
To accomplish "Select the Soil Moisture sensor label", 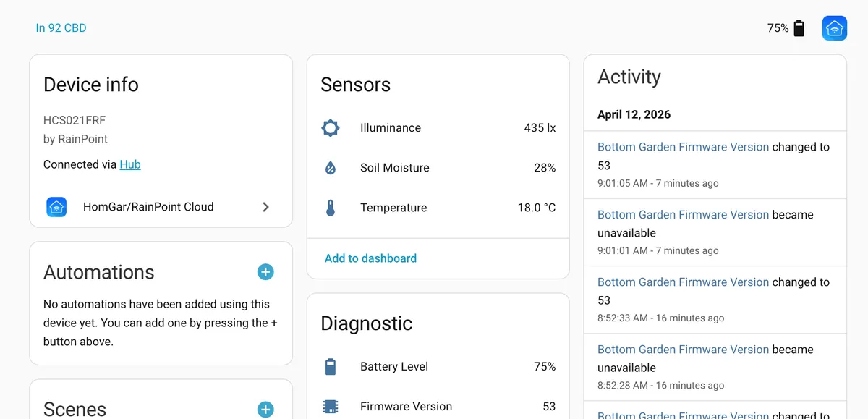I will point(395,168).
